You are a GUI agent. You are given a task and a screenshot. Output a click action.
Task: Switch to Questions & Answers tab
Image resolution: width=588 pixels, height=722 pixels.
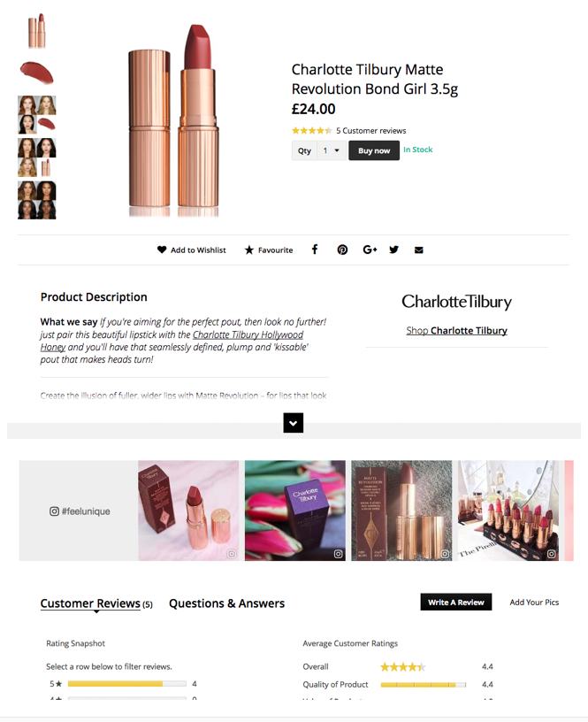[x=227, y=603]
